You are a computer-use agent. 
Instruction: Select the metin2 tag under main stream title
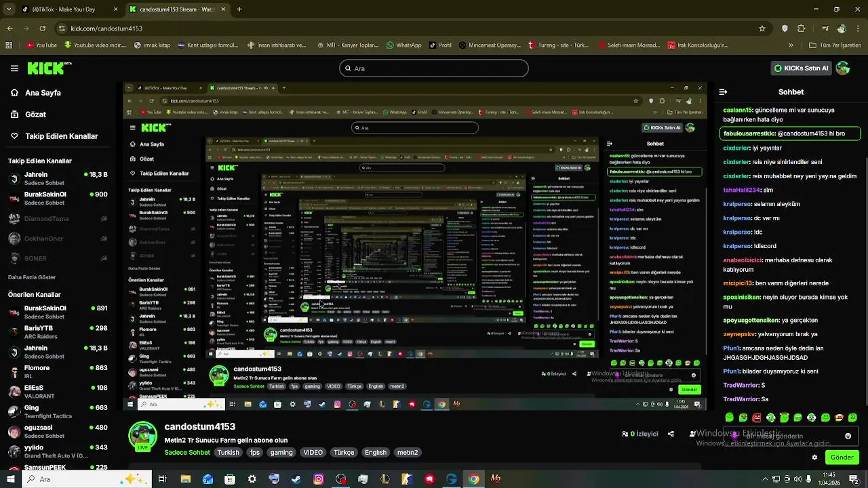(x=408, y=453)
